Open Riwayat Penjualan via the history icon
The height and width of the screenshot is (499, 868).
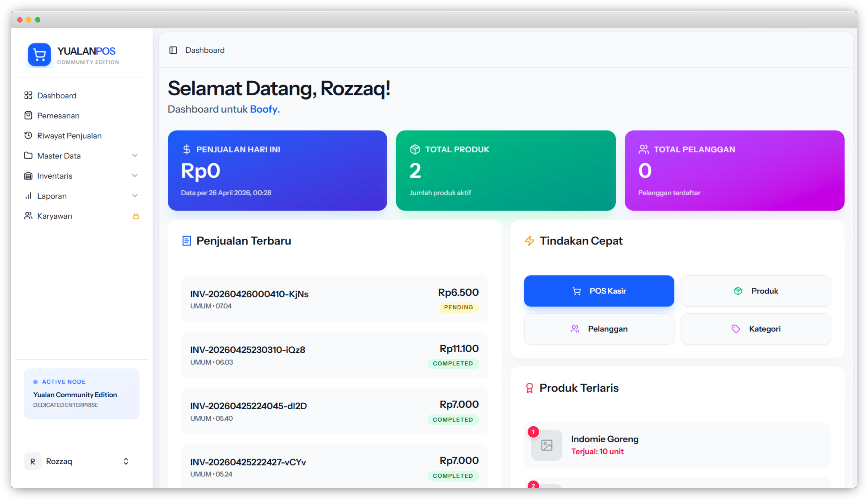tap(29, 135)
